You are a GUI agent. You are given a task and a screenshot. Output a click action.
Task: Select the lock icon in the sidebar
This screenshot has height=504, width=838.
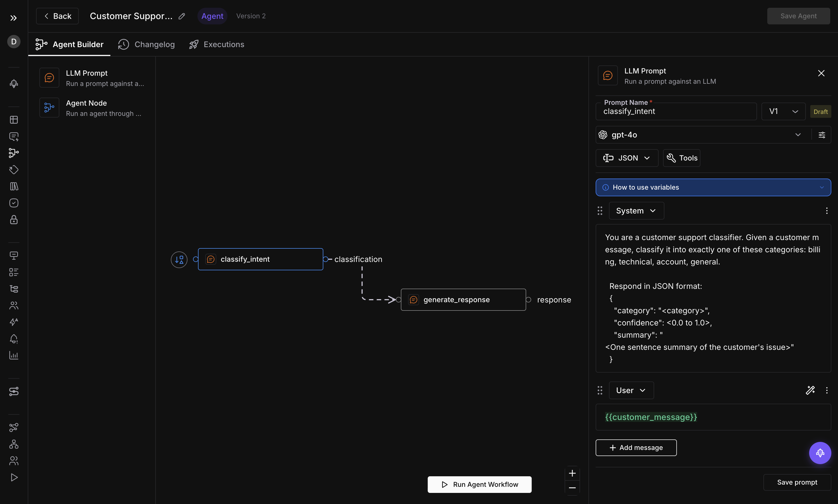click(14, 220)
